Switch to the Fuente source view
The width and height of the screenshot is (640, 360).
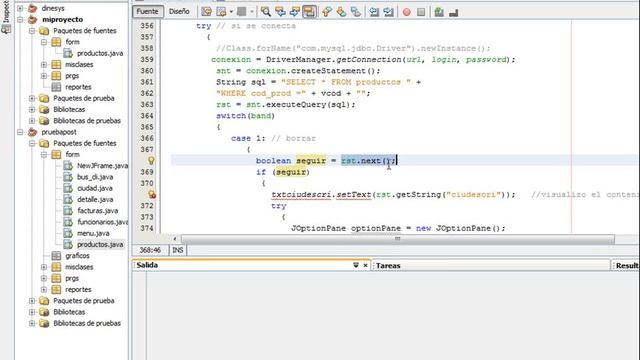coord(147,11)
